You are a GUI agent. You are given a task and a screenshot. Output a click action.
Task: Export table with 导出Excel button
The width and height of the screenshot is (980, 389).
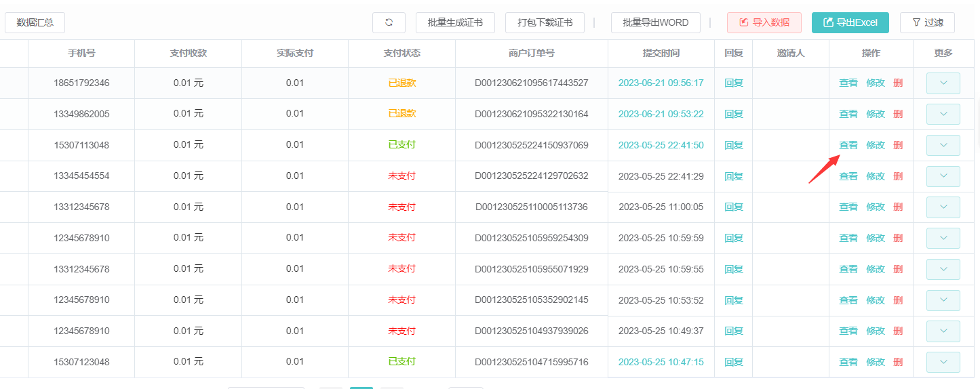point(850,22)
